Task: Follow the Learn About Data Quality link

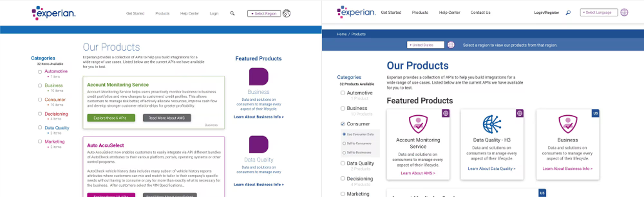Action: pos(492,168)
